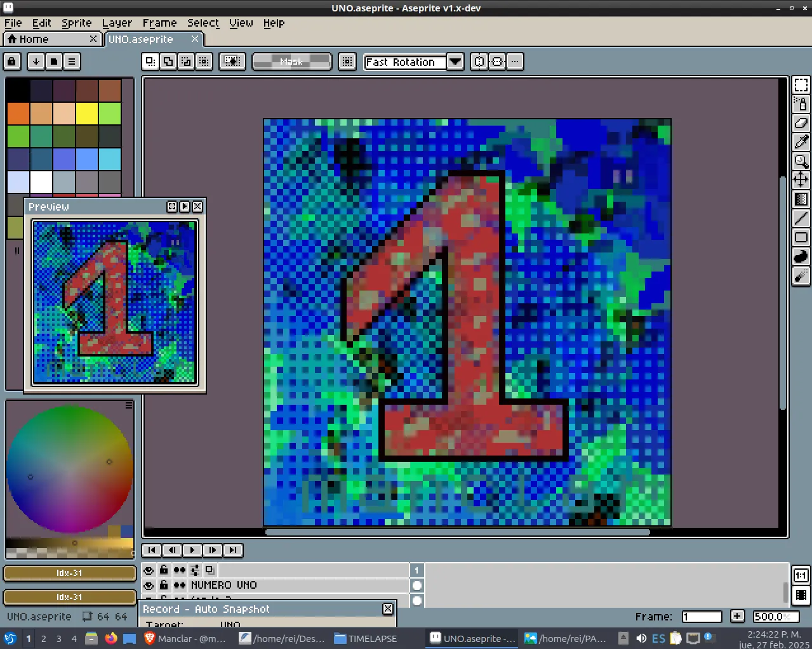
Task: Click the palette presets square button
Action: point(54,62)
